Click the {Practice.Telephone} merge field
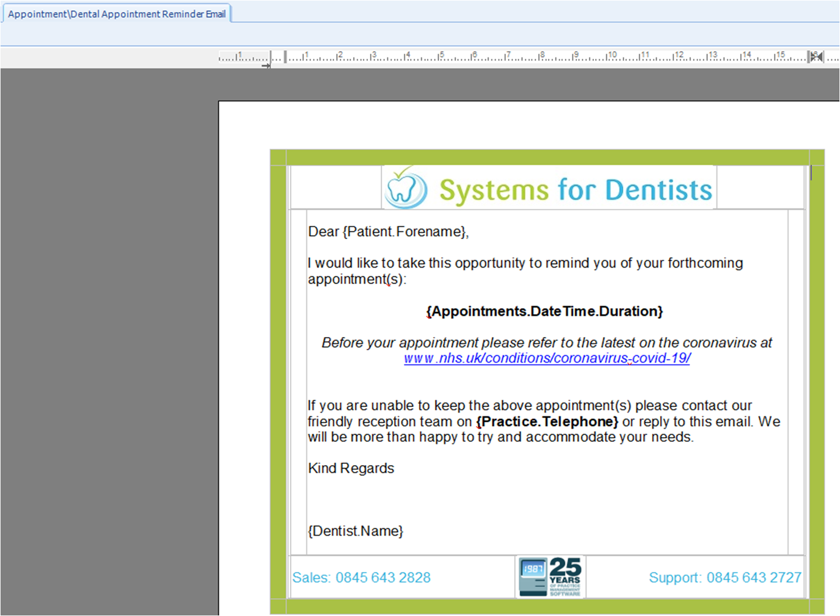 tap(547, 422)
